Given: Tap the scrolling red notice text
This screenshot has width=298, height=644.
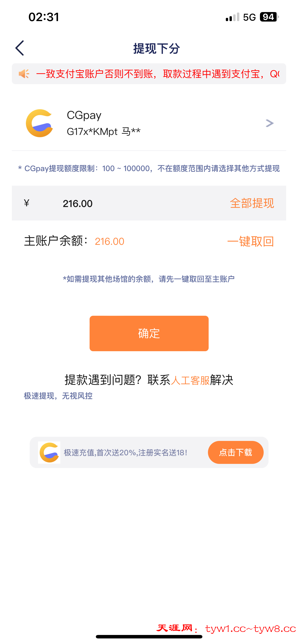Looking at the screenshot, I should (158, 74).
